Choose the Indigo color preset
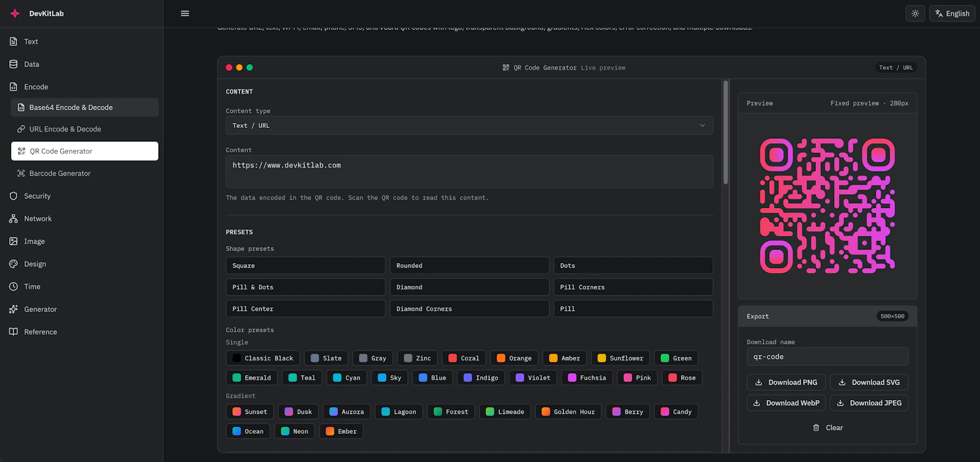Screen dimensions: 980x462 (481, 378)
